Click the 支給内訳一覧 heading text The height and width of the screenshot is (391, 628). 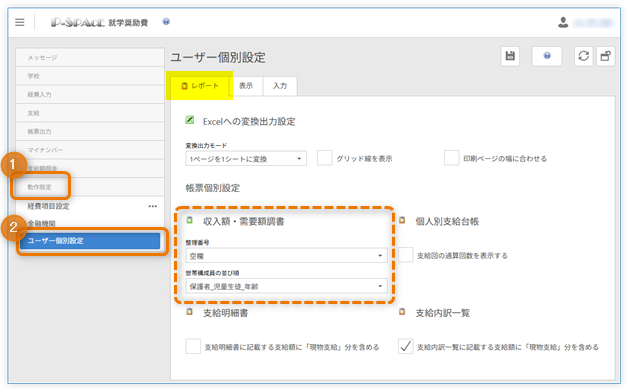pyautogui.click(x=443, y=312)
